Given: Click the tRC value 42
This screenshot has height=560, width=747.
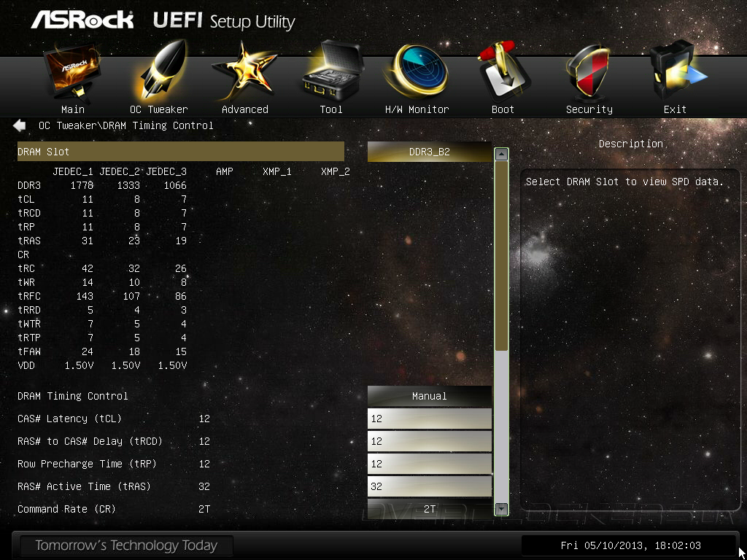Looking at the screenshot, I should [88, 268].
